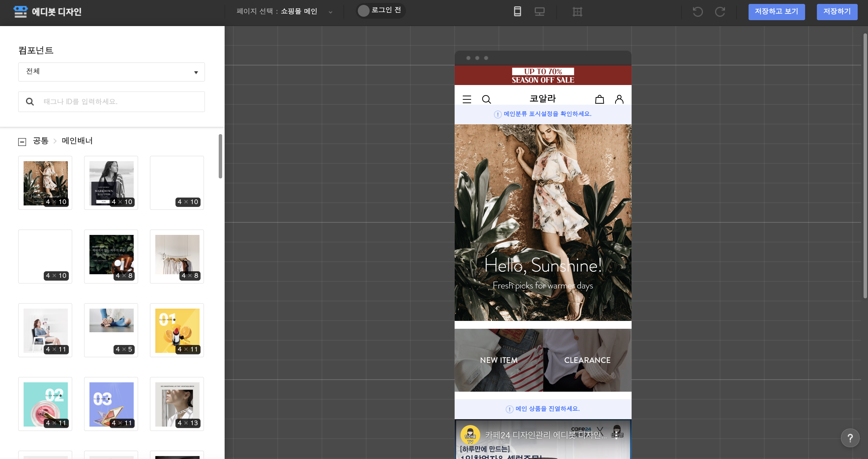Open the hamburger menu in preview
The image size is (868, 459).
467,99
